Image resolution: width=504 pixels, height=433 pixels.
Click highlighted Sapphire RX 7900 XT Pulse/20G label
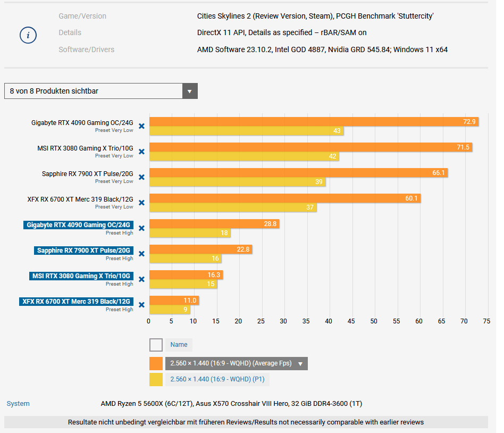click(x=83, y=250)
